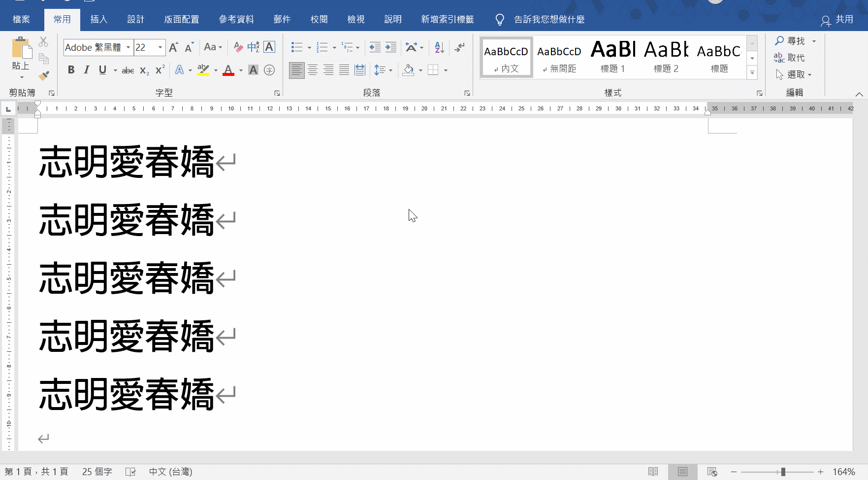Open line spacing options
868x480 pixels.
pos(380,70)
